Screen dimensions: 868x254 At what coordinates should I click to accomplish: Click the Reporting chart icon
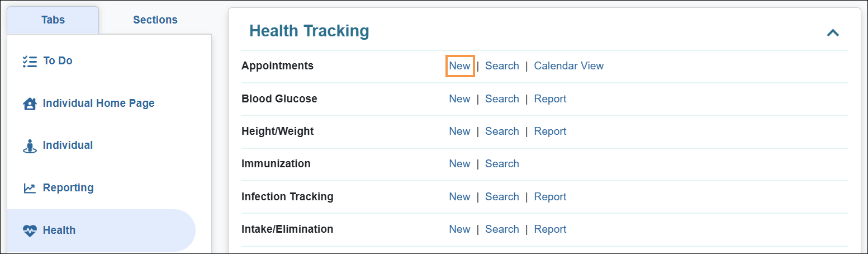[x=30, y=189]
